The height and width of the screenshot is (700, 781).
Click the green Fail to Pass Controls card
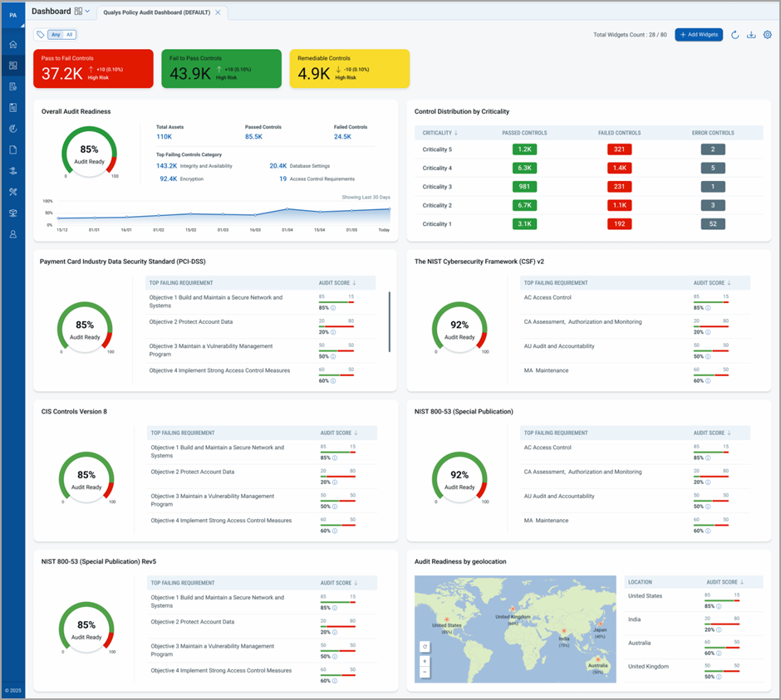click(x=221, y=69)
